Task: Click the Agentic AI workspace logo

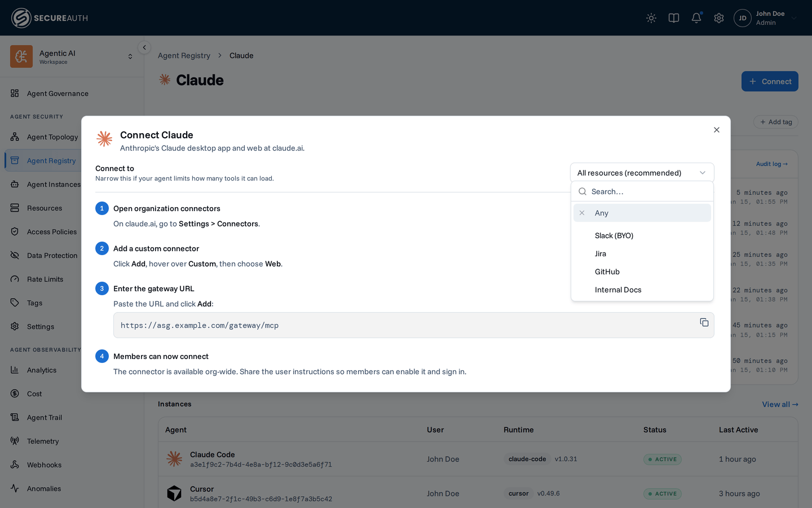Action: (21, 56)
